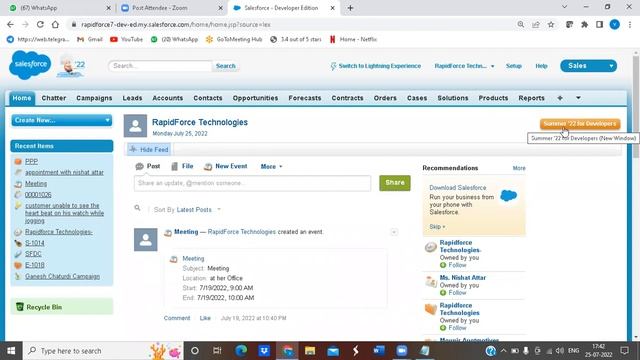Click the Windows taskbar search box
Image resolution: width=640 pixels, height=360 pixels.
click(104, 351)
